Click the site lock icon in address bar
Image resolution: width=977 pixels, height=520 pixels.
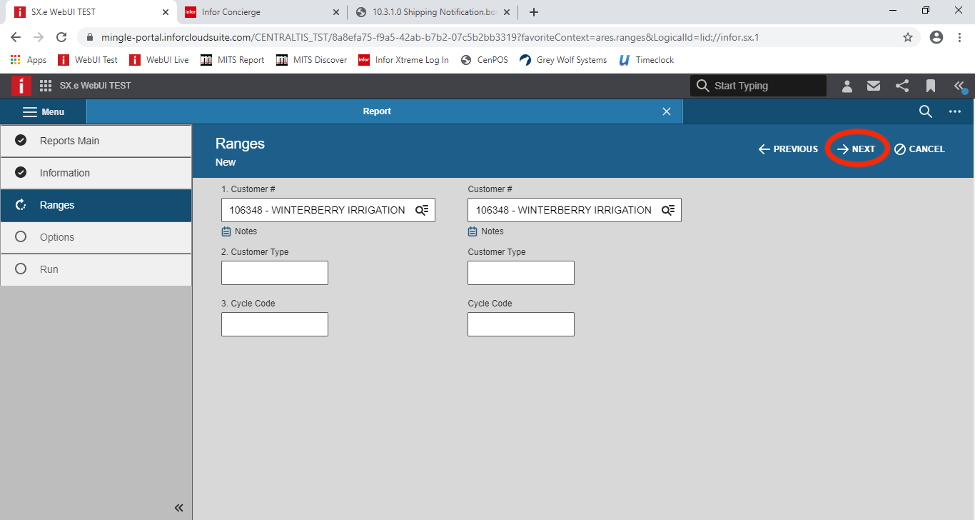[x=90, y=37]
